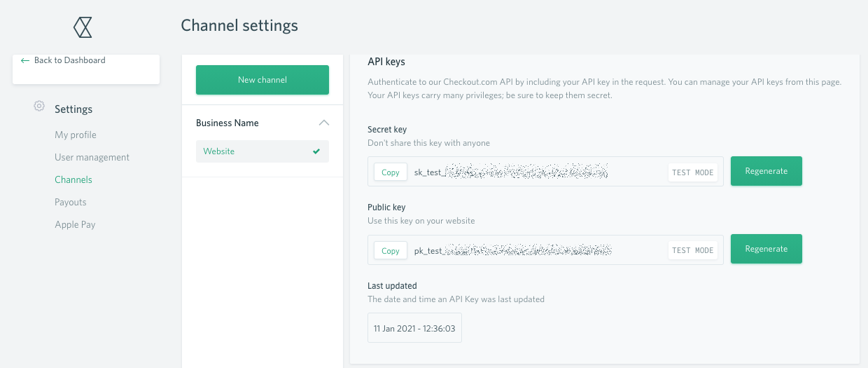Go to User management
This screenshot has width=868, height=368.
[92, 157]
